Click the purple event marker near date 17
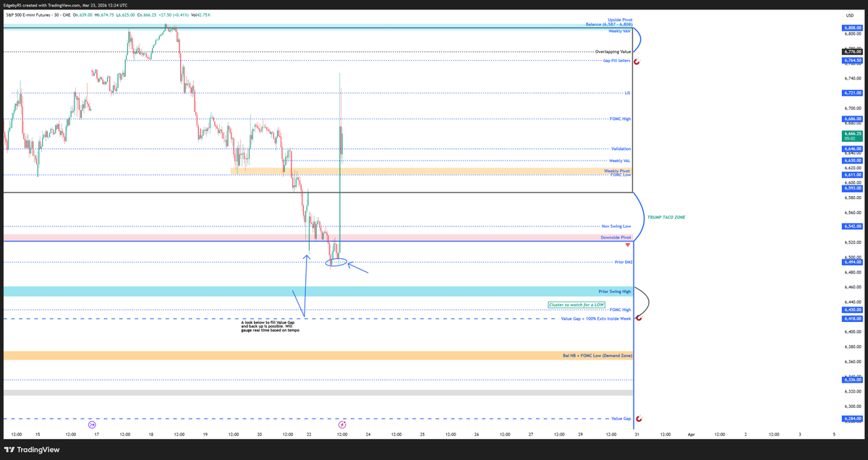 pyautogui.click(x=92, y=423)
